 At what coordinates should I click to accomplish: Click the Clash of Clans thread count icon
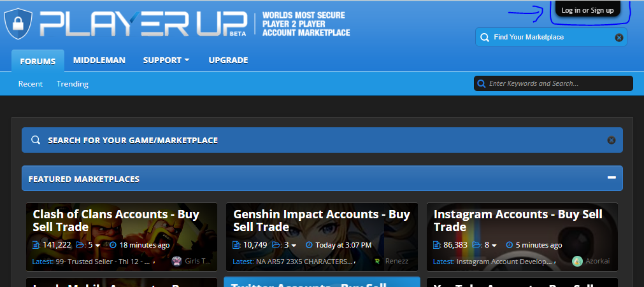click(x=36, y=245)
